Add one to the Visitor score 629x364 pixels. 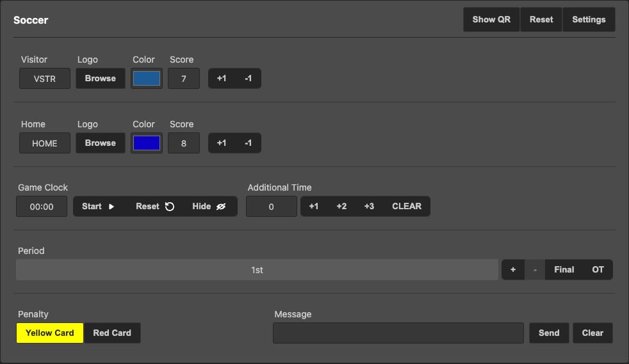pos(222,79)
